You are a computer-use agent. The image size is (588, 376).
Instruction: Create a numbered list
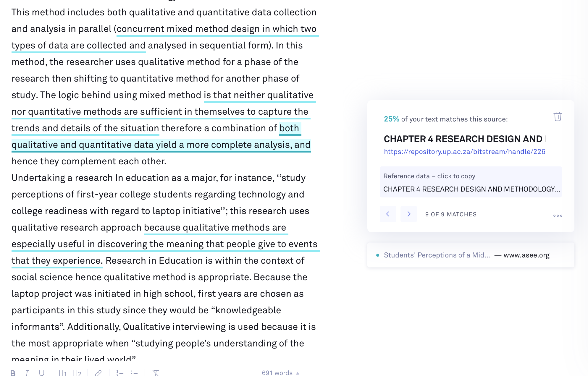pos(120,373)
